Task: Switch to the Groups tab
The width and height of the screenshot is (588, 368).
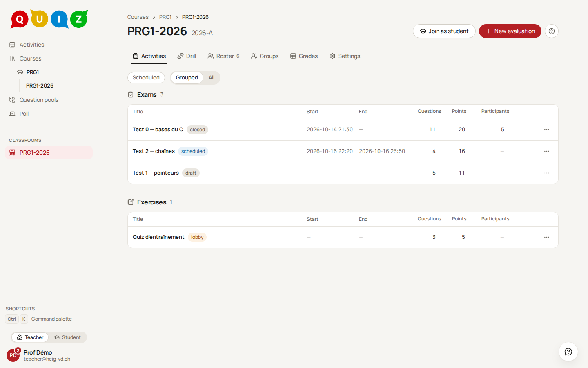Action: [x=265, y=56]
